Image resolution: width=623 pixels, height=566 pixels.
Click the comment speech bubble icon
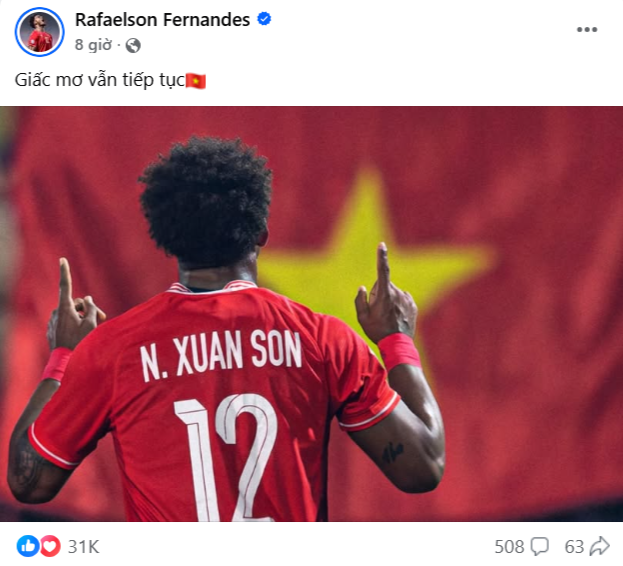click(540, 547)
